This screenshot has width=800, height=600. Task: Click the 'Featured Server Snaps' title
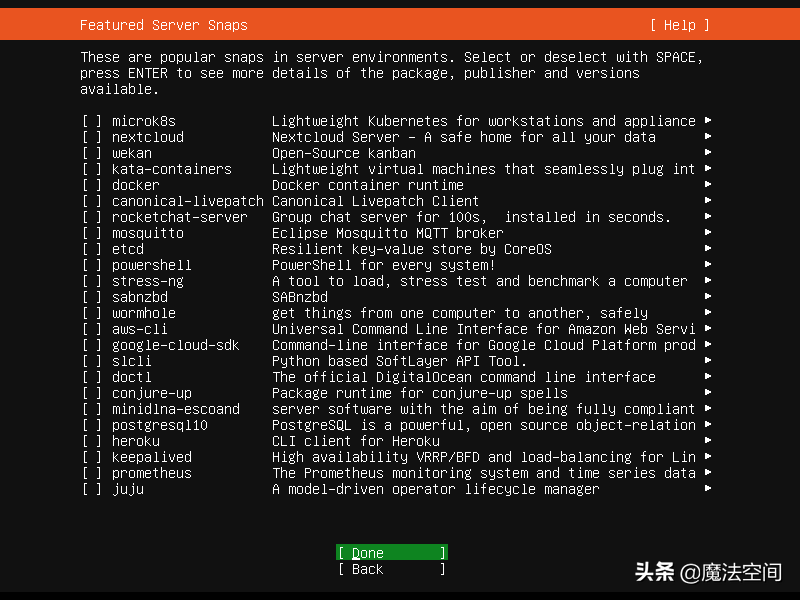tap(164, 25)
